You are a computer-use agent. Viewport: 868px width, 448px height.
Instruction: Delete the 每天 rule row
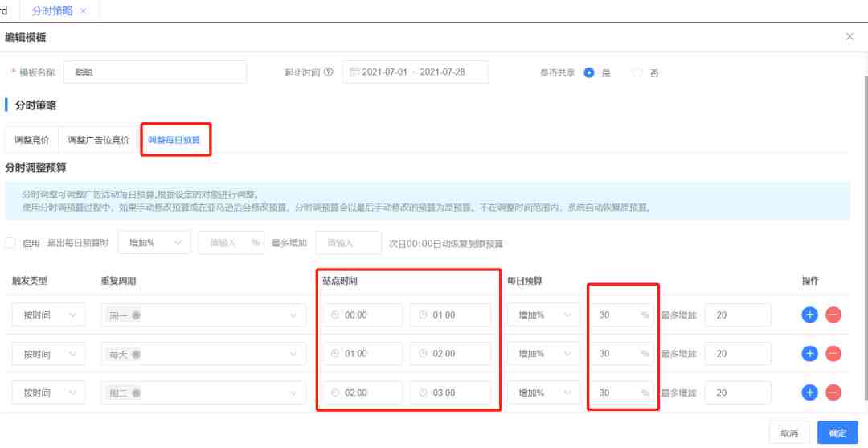833,354
